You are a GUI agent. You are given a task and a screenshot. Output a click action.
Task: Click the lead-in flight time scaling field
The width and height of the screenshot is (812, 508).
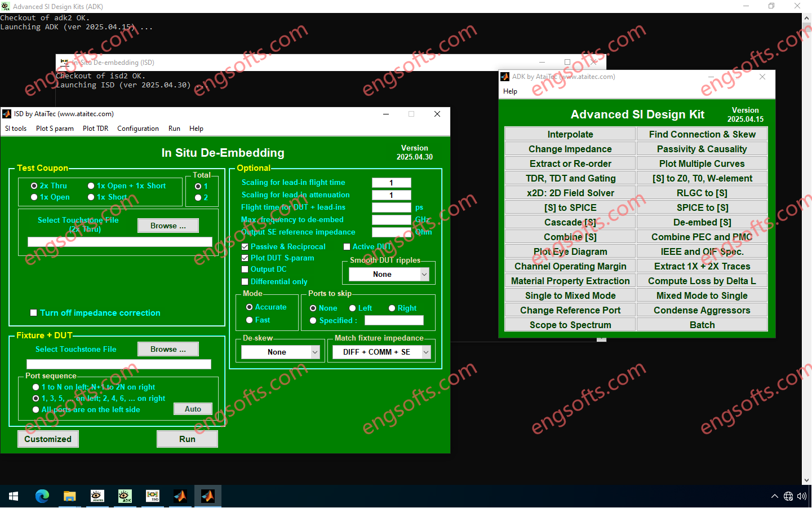coord(391,183)
